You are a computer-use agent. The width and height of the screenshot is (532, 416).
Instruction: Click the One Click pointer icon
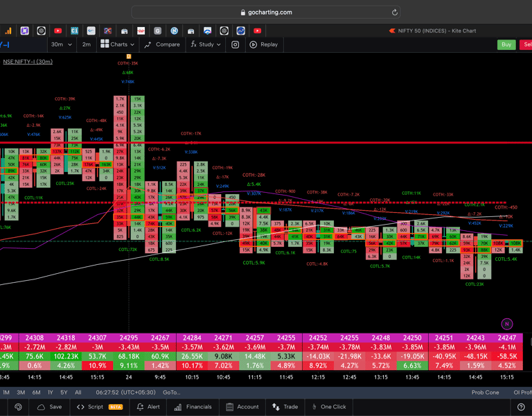(x=314, y=407)
